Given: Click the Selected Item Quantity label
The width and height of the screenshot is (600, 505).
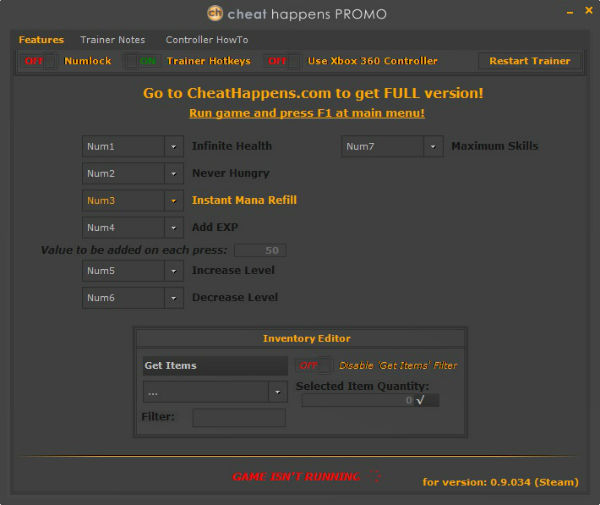Looking at the screenshot, I should 362,386.
